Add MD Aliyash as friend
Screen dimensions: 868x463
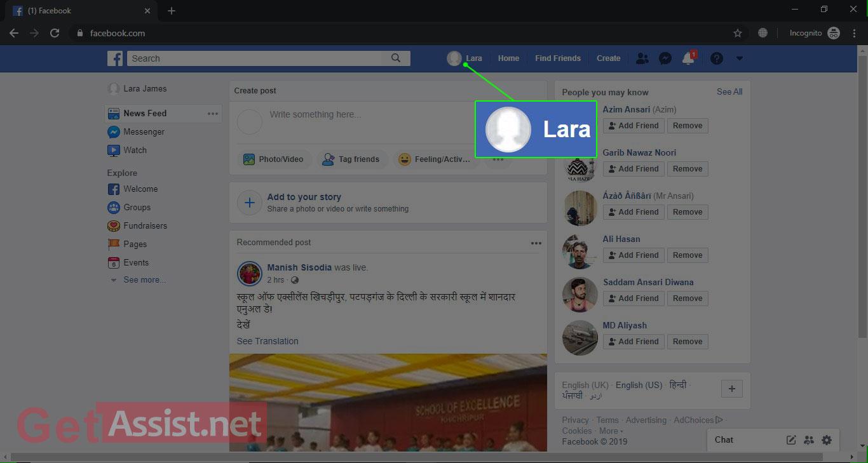634,342
